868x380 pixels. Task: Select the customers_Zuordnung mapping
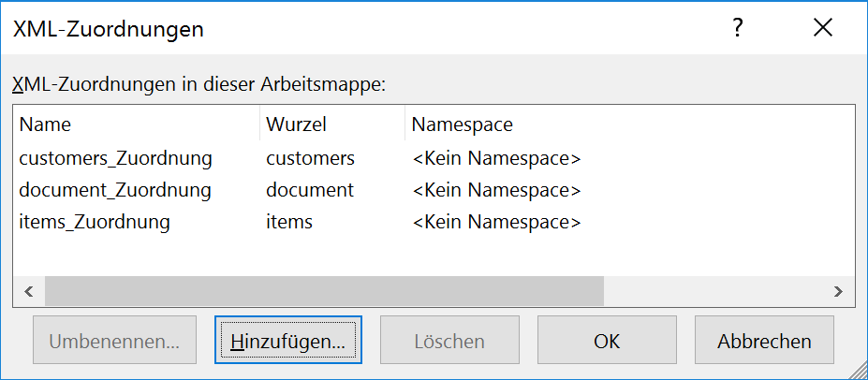[x=115, y=158]
